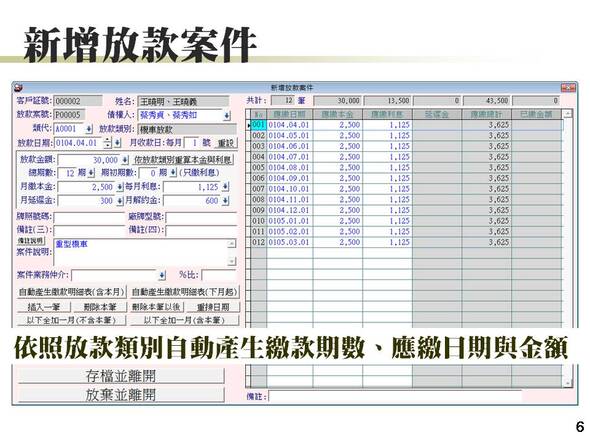590x443 pixels.
Task: Open the 月繳本金 dropdown arrow
Action: tap(120, 187)
